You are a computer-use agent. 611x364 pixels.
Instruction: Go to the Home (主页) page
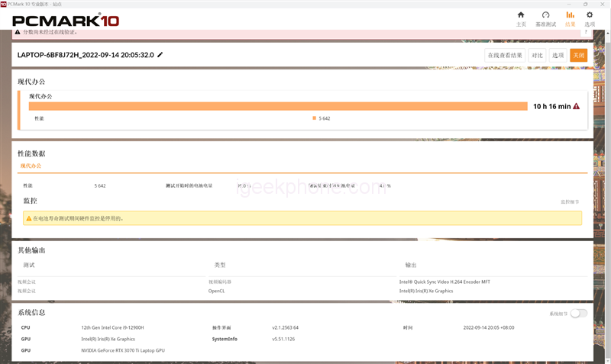(521, 18)
